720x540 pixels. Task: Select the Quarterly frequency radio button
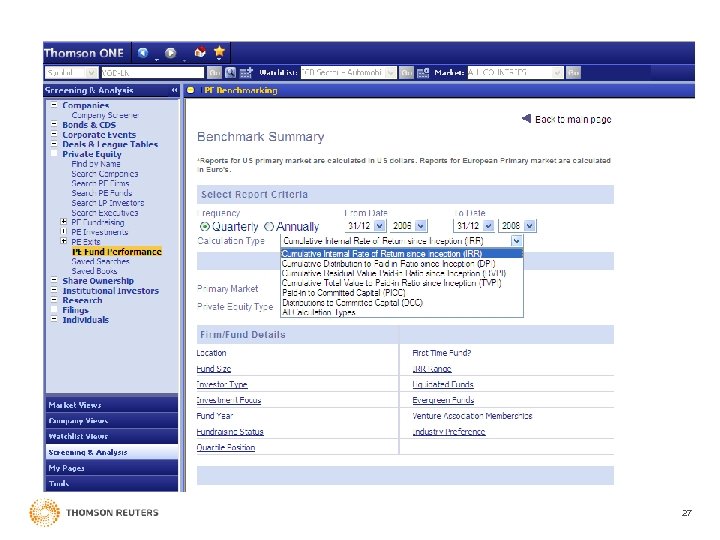[205, 226]
